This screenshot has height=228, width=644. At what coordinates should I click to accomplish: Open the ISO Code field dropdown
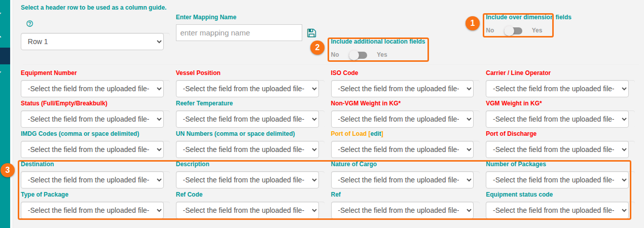tap(402, 89)
